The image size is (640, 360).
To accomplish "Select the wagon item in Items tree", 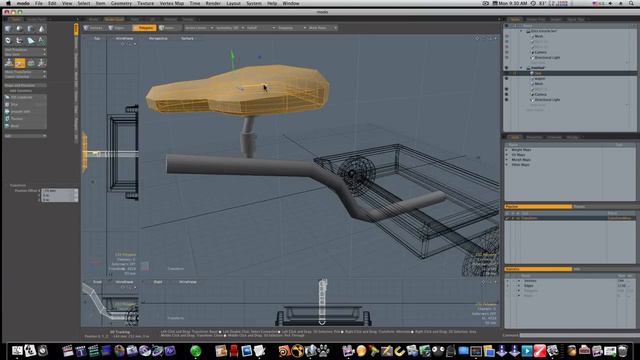I will coord(540,78).
